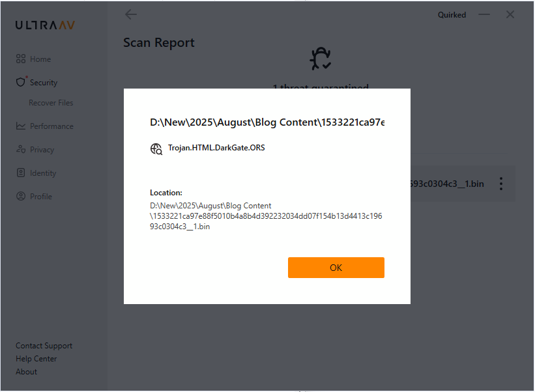
Task: Open the About link
Action: pyautogui.click(x=27, y=372)
